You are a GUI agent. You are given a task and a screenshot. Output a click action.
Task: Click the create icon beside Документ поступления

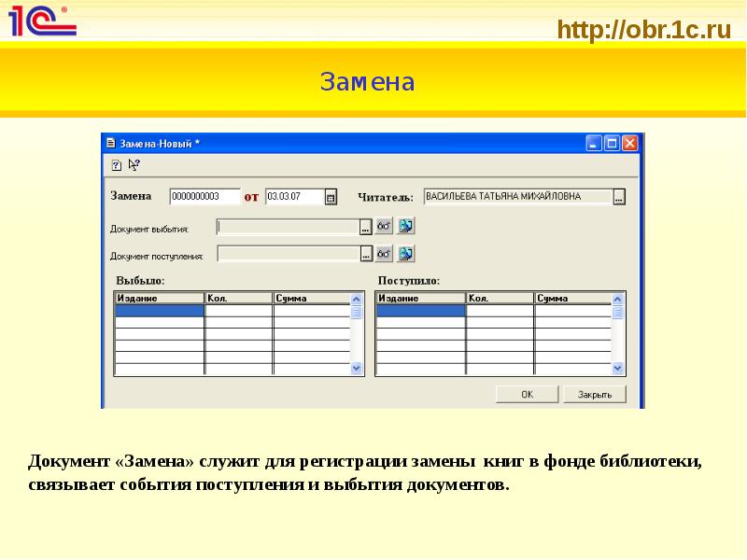click(x=405, y=254)
